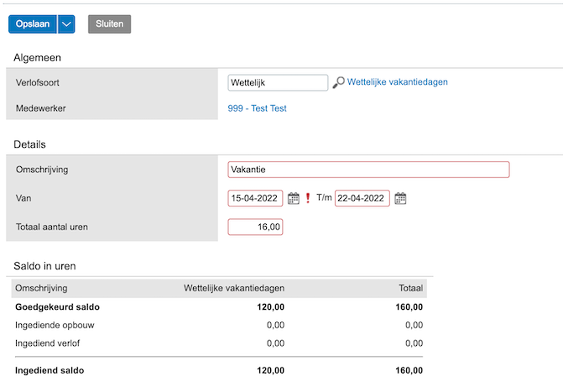Open the calendar picker for T/m date
The height and width of the screenshot is (392, 563).
(400, 199)
